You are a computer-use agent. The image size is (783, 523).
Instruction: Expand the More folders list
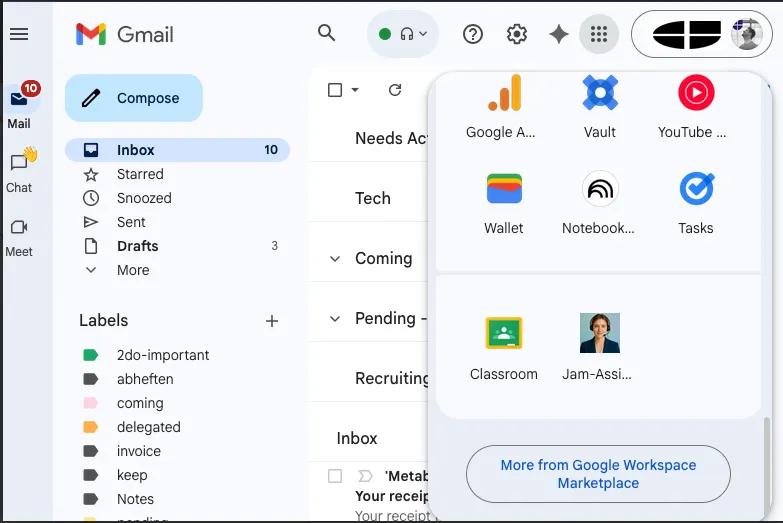pyautogui.click(x=177, y=270)
